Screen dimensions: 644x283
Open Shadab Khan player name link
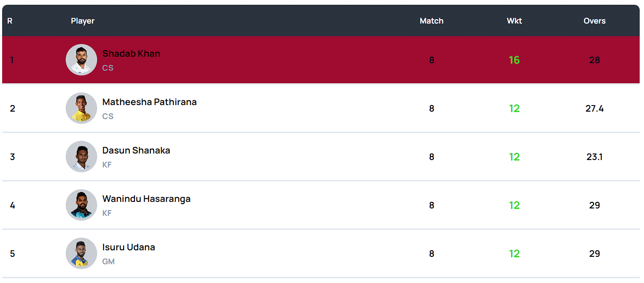coord(131,54)
